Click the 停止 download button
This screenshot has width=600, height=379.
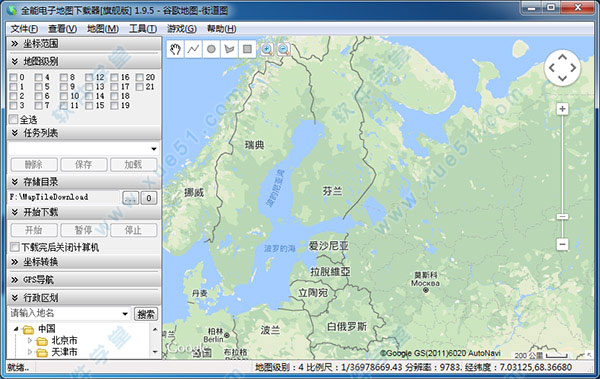(x=134, y=230)
